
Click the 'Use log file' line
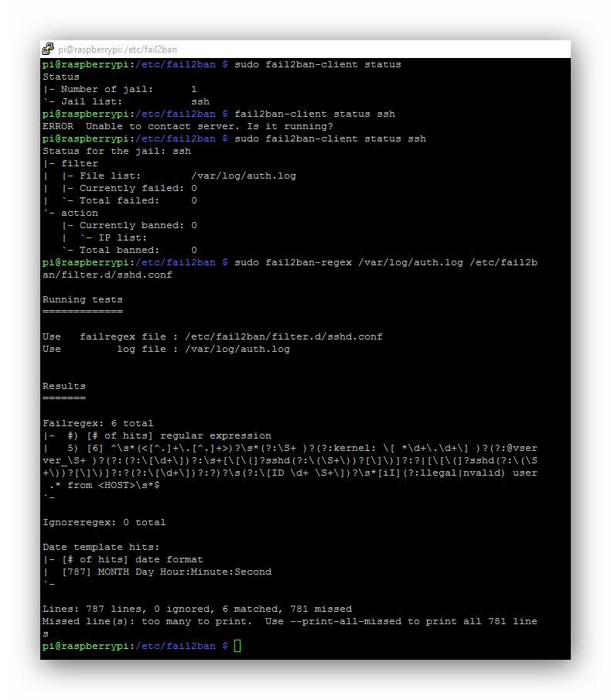coord(166,349)
